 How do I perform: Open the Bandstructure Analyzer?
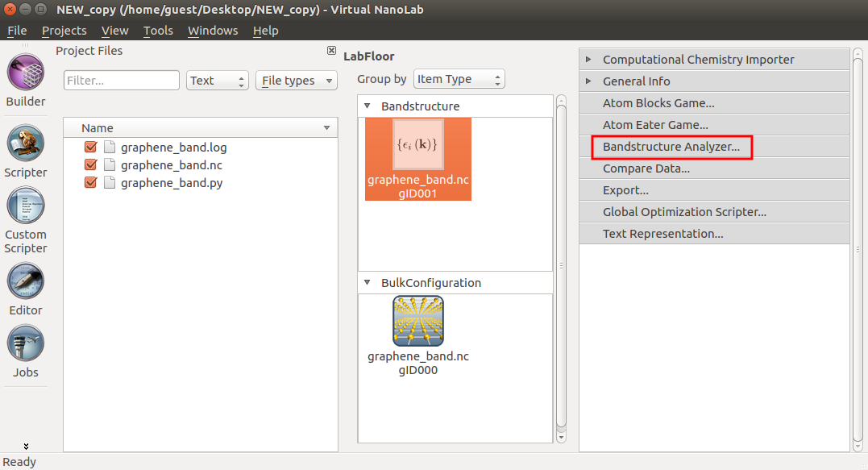pos(714,147)
